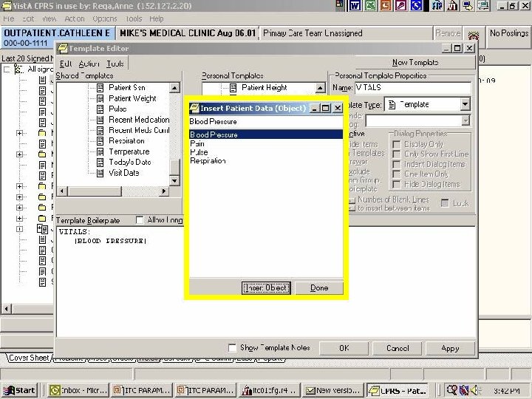The height and width of the screenshot is (399, 532).
Task: Click Apply in Template Editor
Action: 450,349
